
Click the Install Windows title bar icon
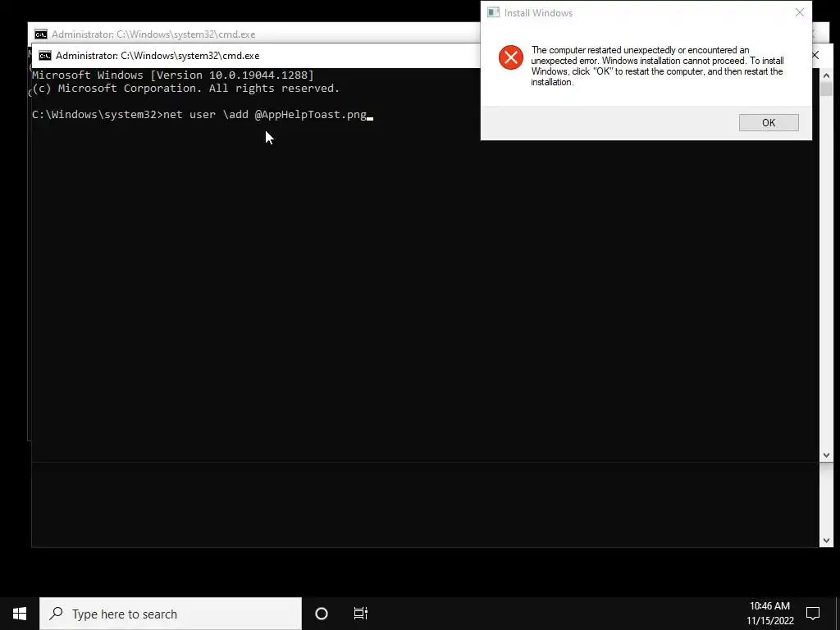493,12
